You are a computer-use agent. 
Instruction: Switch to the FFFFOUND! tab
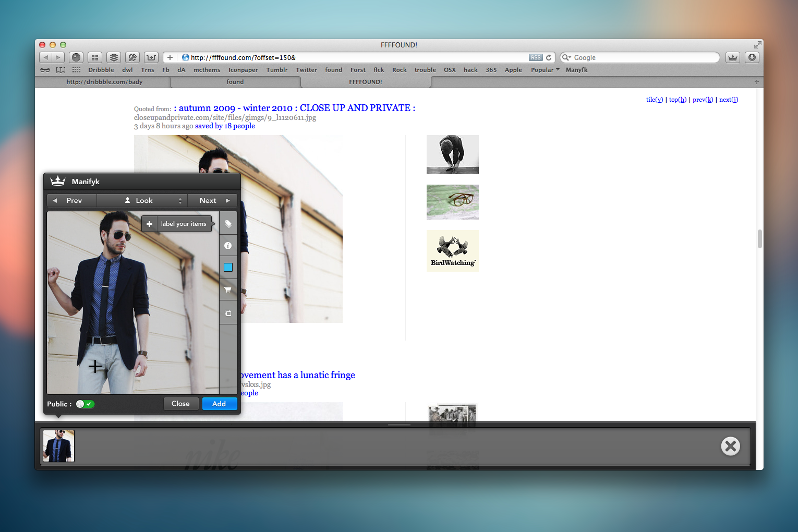coord(366,82)
